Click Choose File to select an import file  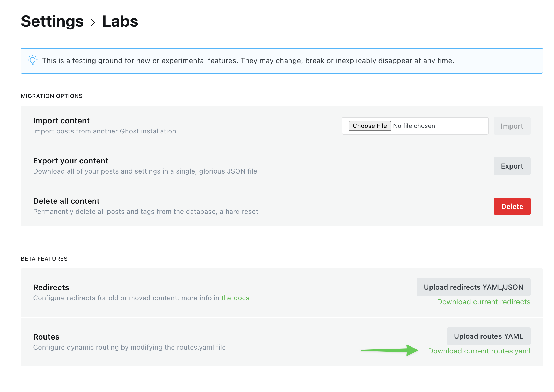coord(370,126)
